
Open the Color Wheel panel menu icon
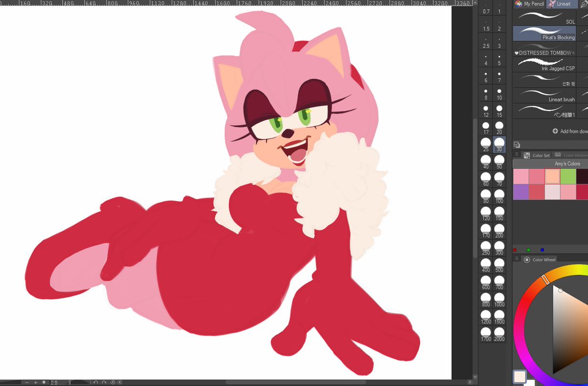(x=516, y=259)
